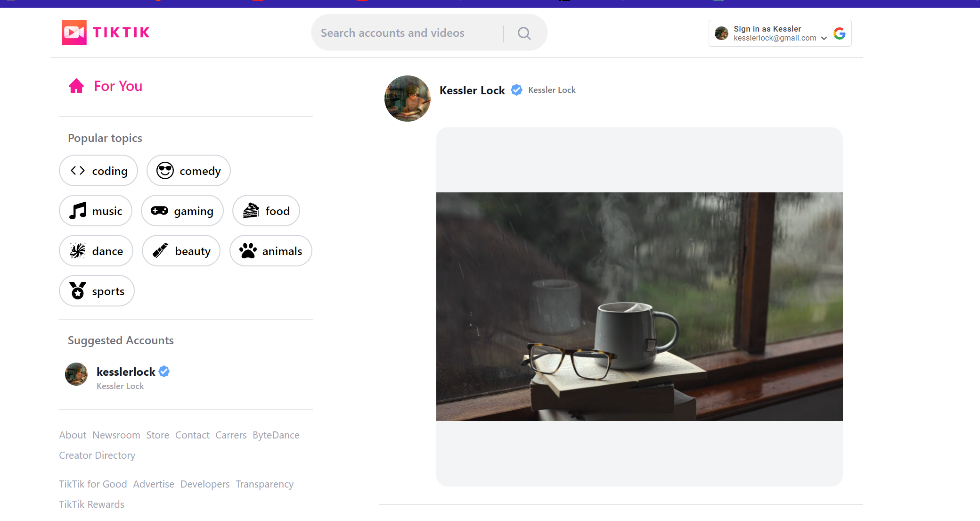Open the comedy topic selector
The width and height of the screenshot is (980, 521).
pos(188,170)
